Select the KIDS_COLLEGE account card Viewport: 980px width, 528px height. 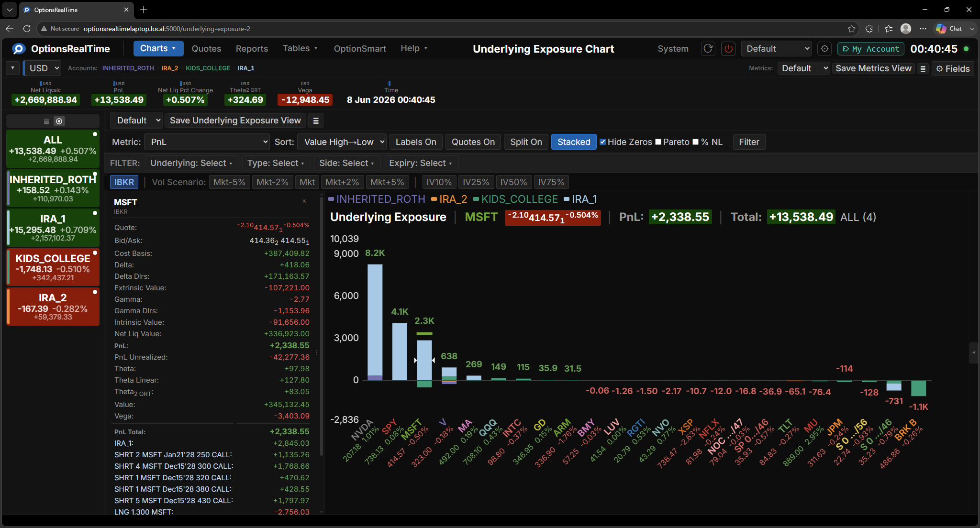[53, 267]
